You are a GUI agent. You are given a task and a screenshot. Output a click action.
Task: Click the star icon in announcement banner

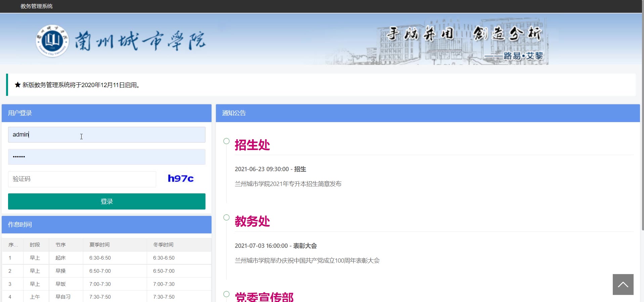coord(18,85)
